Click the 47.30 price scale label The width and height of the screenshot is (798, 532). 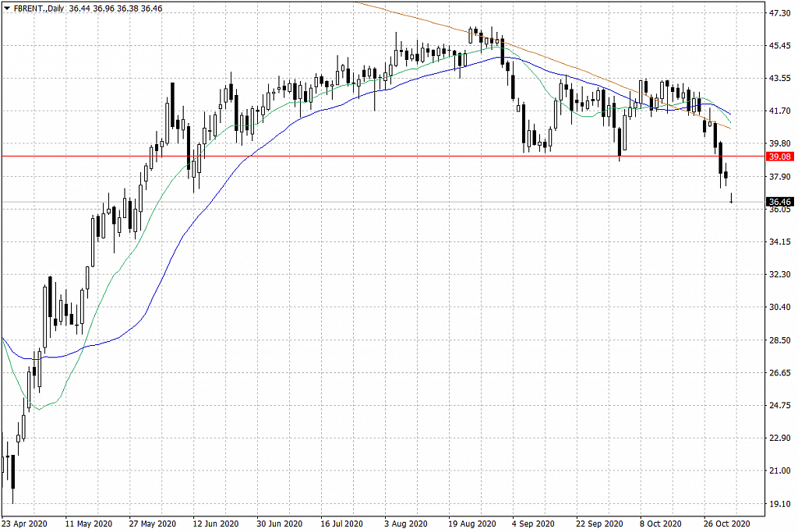(x=780, y=13)
